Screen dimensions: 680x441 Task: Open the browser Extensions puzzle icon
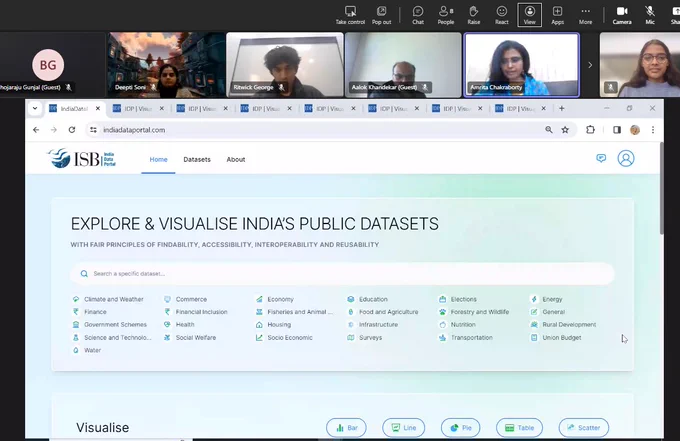pyautogui.click(x=590, y=130)
